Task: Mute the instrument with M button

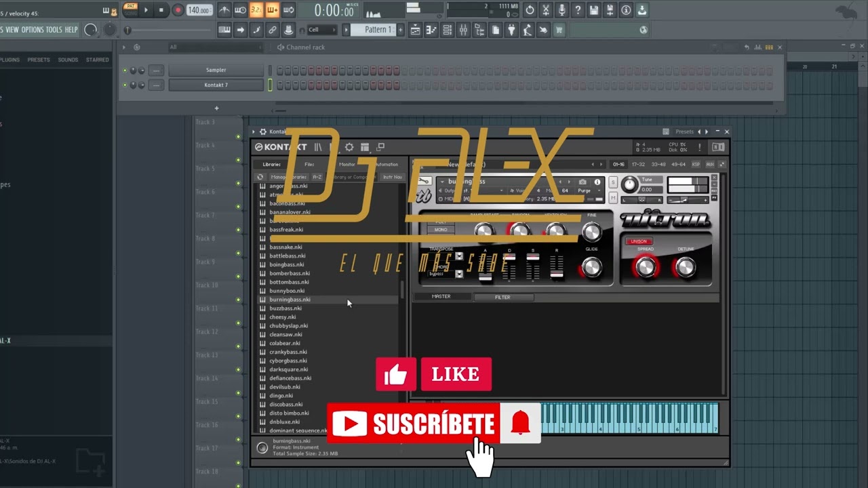Action: [x=613, y=197]
